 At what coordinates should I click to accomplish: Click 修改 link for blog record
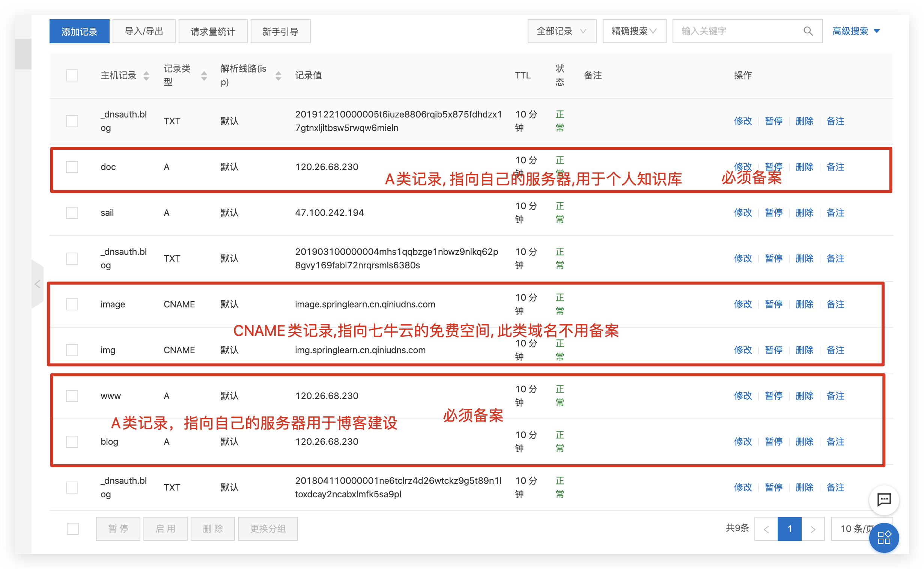tap(743, 441)
